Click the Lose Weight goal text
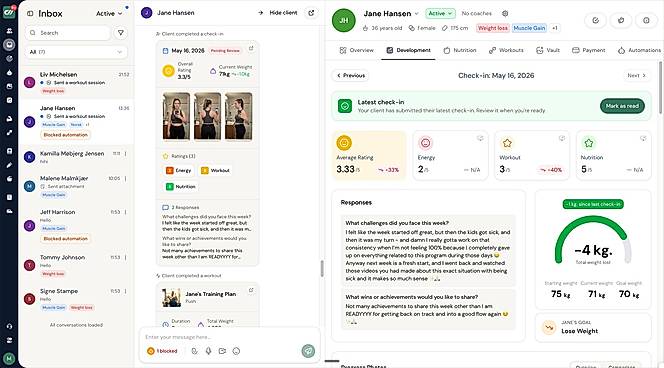The image size is (664, 368). click(579, 331)
